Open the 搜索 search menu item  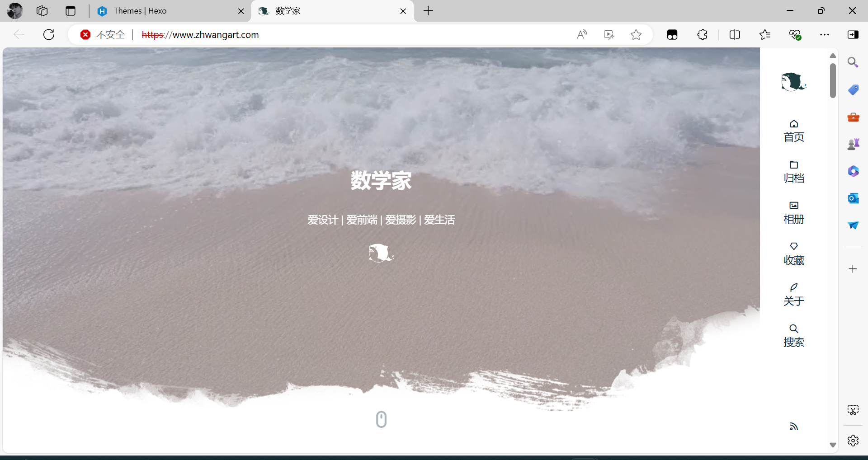794,336
